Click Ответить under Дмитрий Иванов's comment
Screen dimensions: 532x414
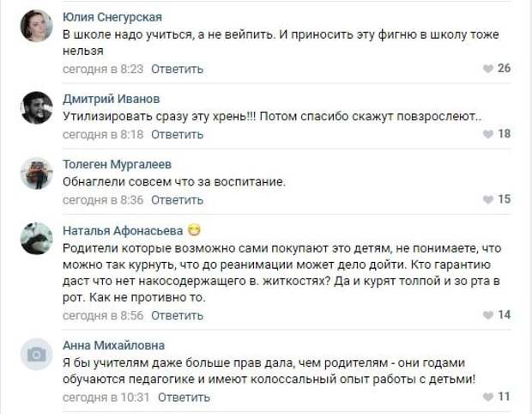(x=177, y=135)
